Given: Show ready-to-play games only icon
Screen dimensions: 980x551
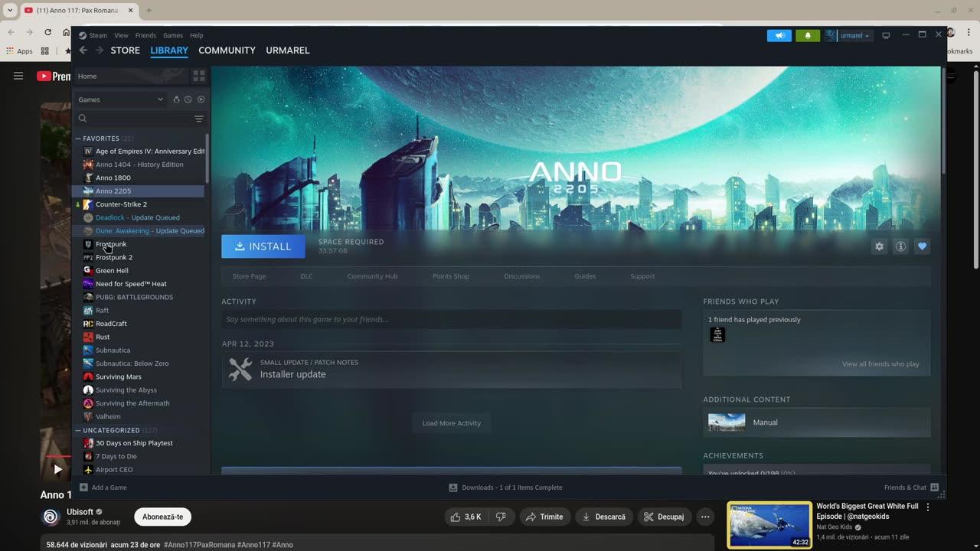Looking at the screenshot, I should pos(201,99).
